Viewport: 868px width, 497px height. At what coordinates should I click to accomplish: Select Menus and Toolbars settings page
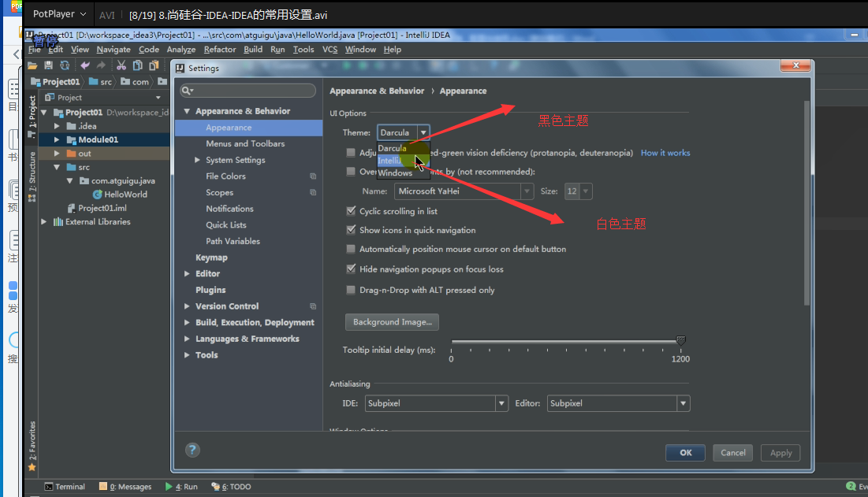245,143
